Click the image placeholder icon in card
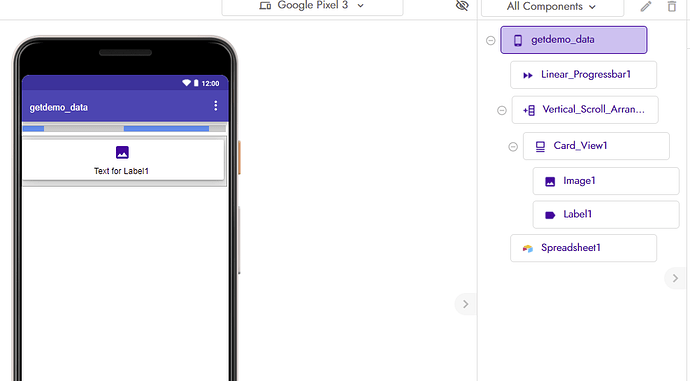 (x=122, y=152)
